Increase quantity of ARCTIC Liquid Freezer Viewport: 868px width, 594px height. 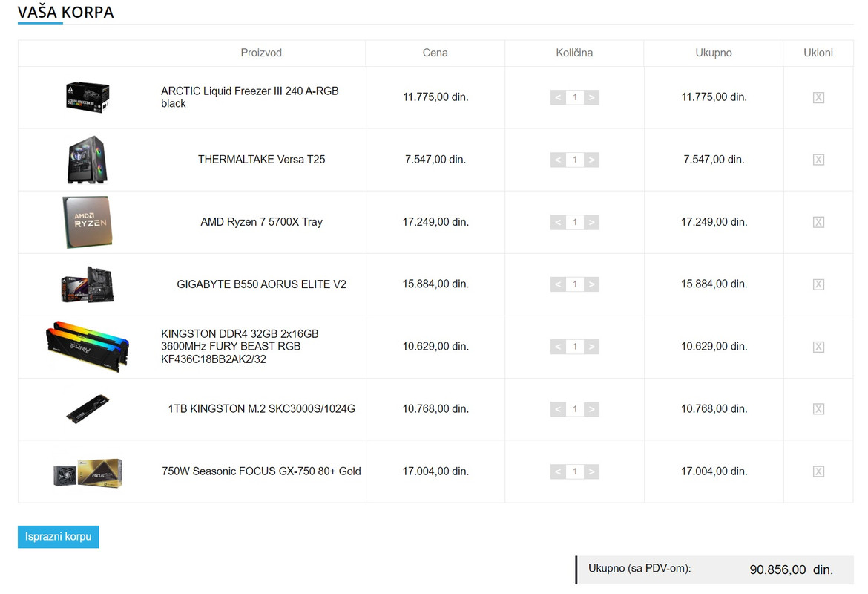[591, 97]
